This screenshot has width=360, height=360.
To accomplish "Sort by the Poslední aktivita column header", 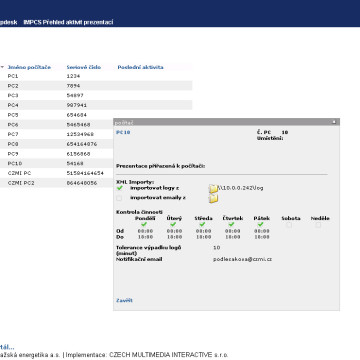I will coord(140,67).
